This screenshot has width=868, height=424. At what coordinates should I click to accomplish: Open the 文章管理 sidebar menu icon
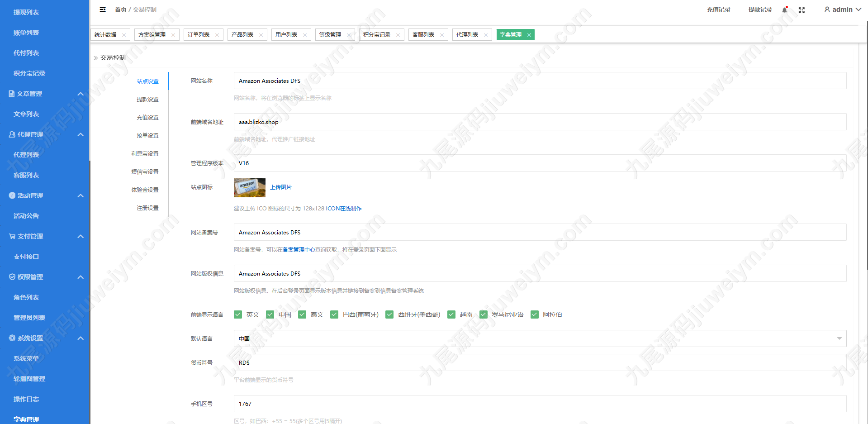click(12, 94)
